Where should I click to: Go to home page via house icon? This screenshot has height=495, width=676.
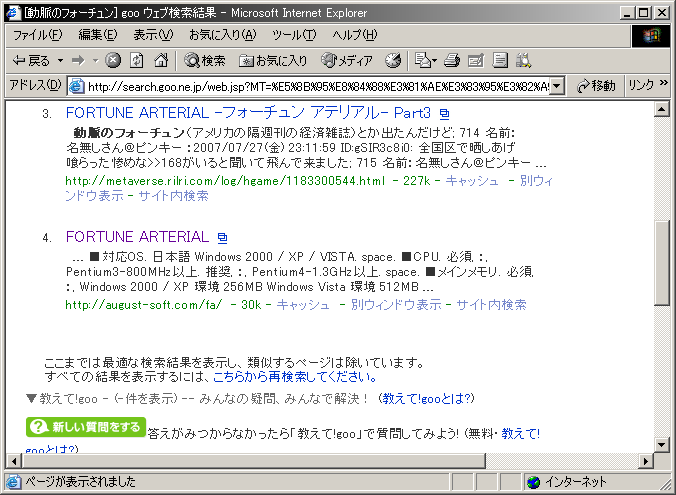161,60
